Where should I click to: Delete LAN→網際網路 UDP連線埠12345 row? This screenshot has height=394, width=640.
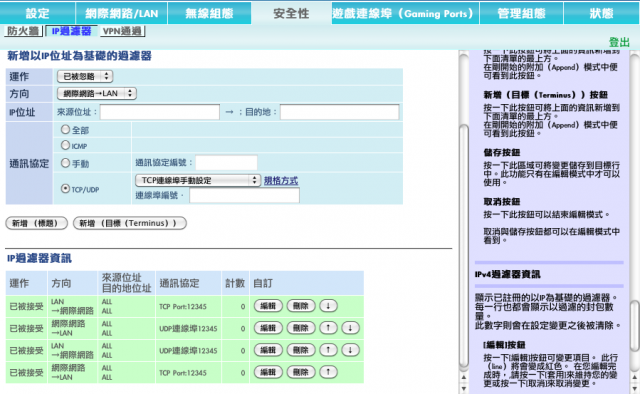pyautogui.click(x=301, y=350)
